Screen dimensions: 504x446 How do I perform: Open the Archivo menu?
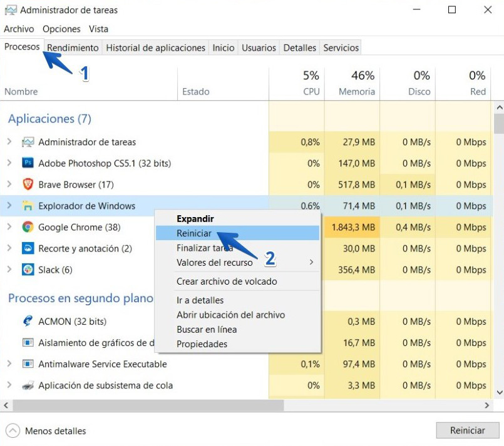[x=19, y=29]
